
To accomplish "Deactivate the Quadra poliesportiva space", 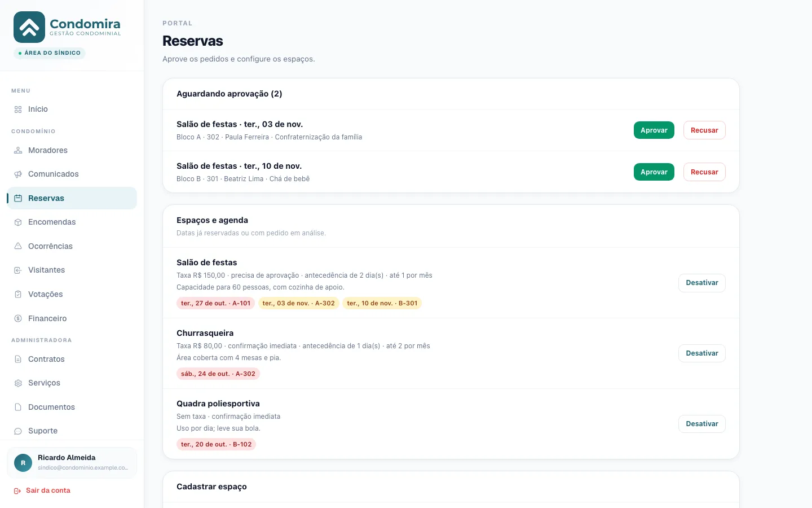I will 702,424.
